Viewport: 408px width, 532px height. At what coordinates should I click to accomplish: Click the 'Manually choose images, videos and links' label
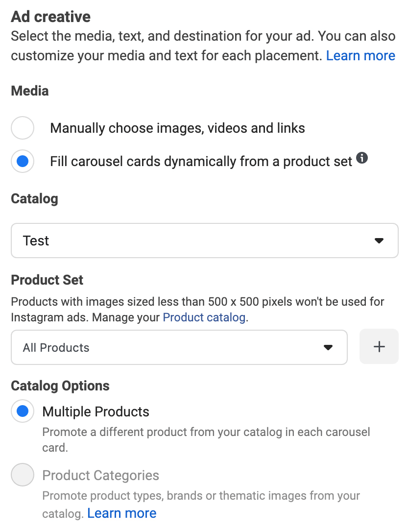coord(177,128)
